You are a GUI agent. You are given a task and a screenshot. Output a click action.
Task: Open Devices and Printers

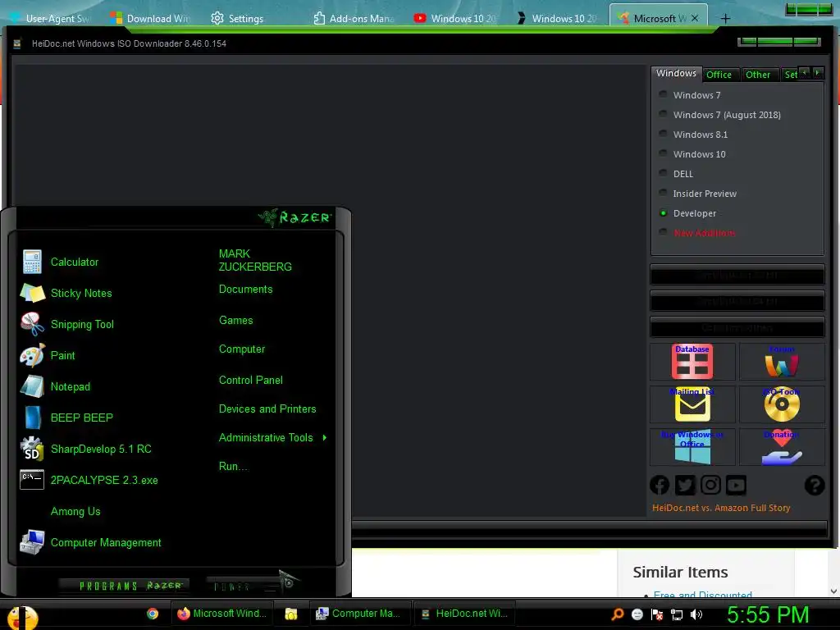tap(267, 409)
